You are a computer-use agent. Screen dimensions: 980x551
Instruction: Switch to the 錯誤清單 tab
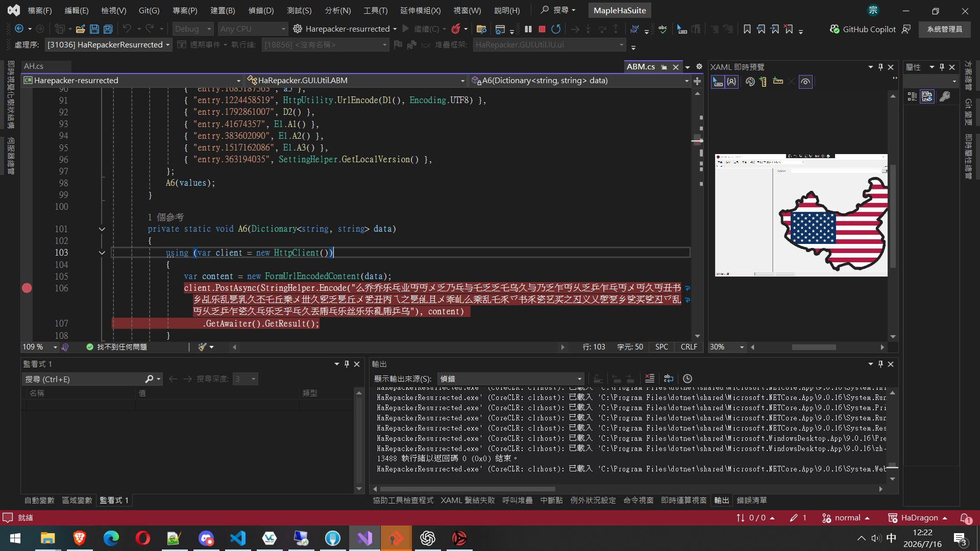752,500
